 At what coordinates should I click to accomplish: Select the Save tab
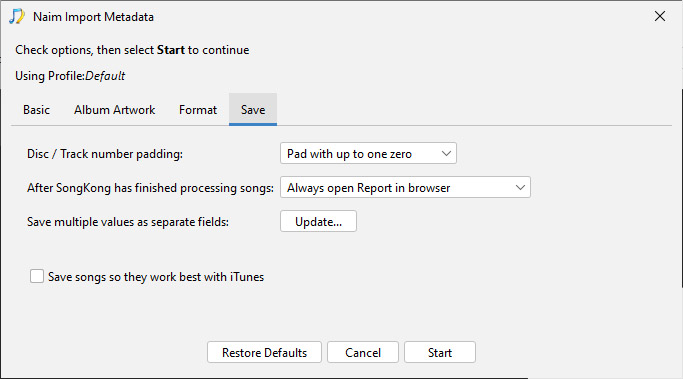point(253,110)
